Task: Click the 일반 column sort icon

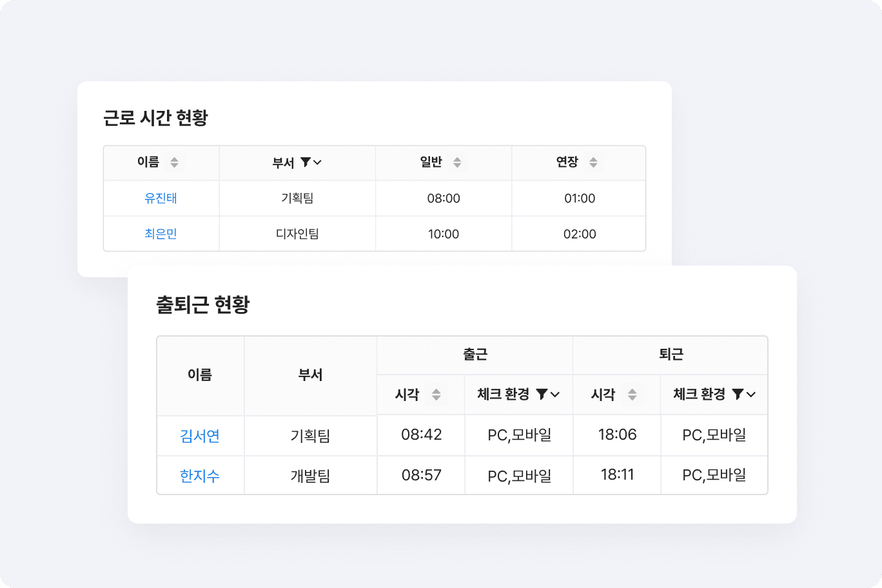Action: coord(457,162)
